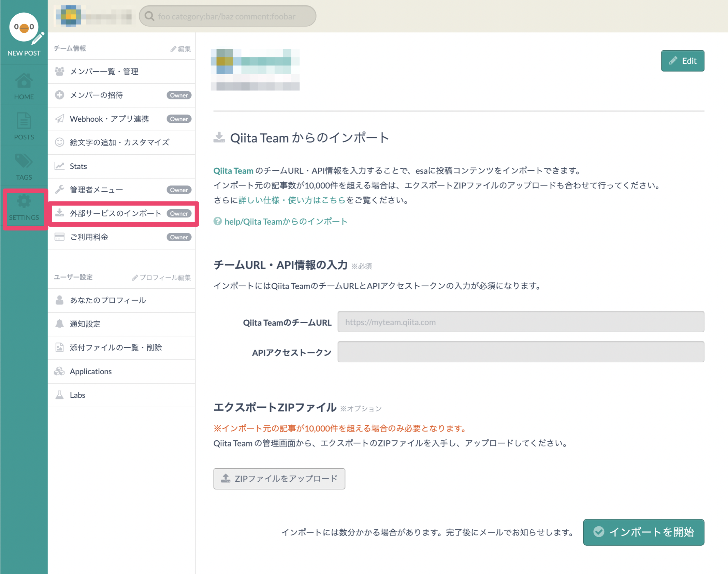The height and width of the screenshot is (574, 728).
Task: Click the Labs flask icon
Action: [60, 395]
